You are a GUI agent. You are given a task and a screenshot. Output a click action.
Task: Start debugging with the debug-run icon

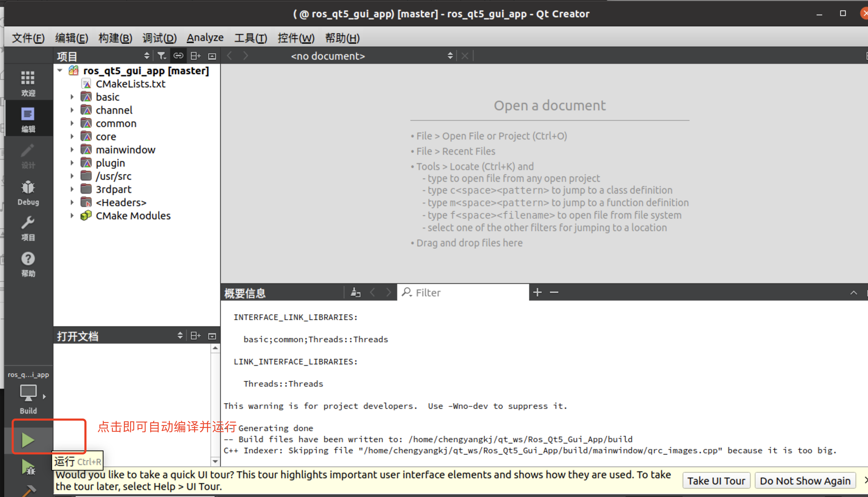pyautogui.click(x=28, y=467)
